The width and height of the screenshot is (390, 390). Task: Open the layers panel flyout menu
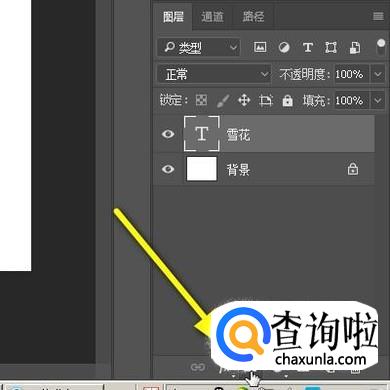click(378, 16)
